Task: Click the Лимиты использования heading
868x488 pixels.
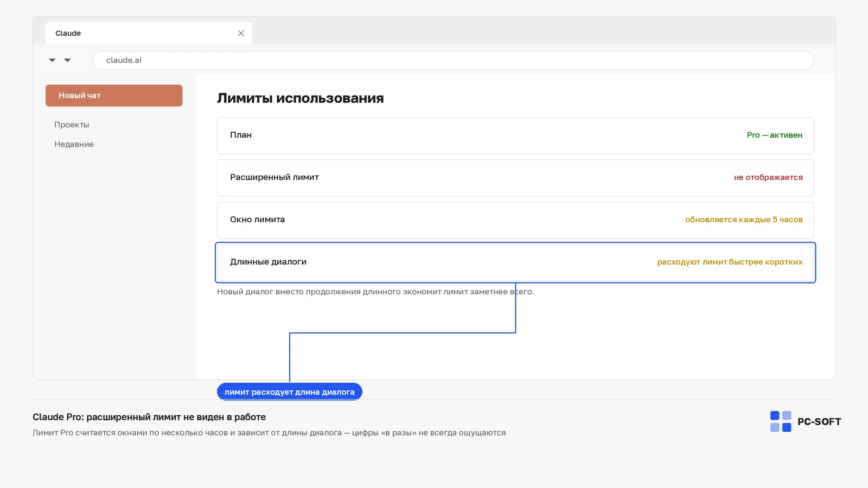Action: tap(301, 98)
